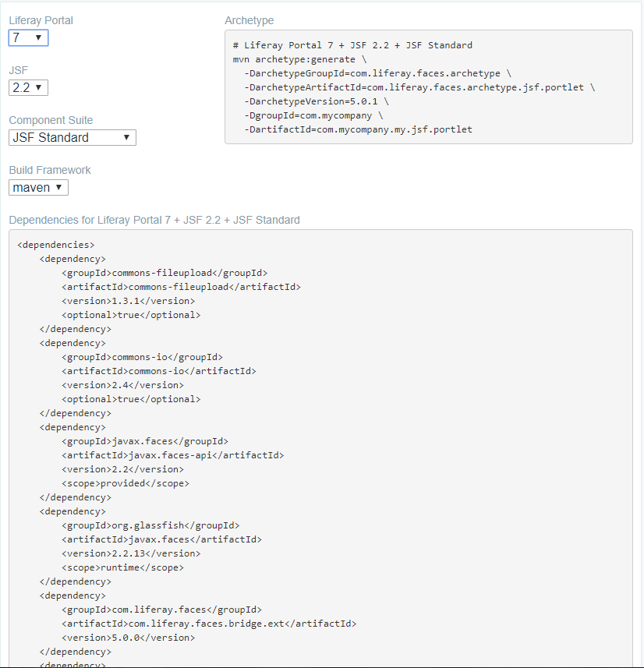
Task: Click the artifactId javax.faces line
Action: click(161, 539)
